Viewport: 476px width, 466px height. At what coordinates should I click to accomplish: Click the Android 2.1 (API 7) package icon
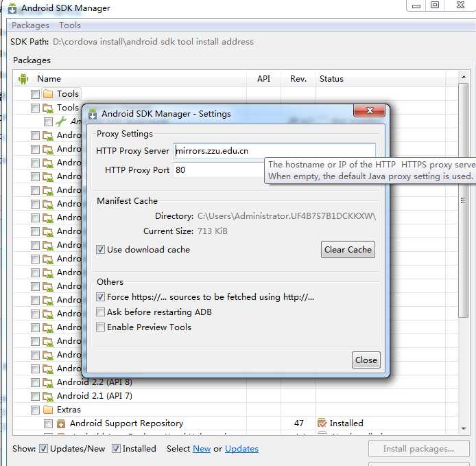(48, 396)
